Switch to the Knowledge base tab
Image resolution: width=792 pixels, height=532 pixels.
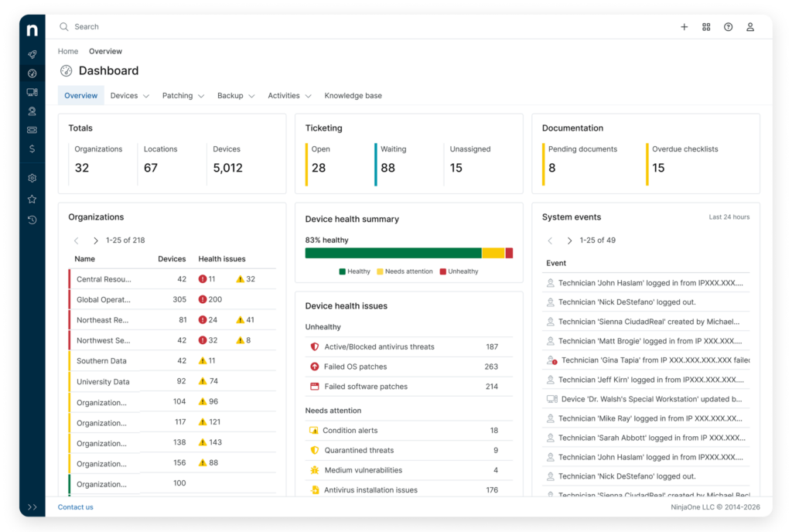pos(353,95)
